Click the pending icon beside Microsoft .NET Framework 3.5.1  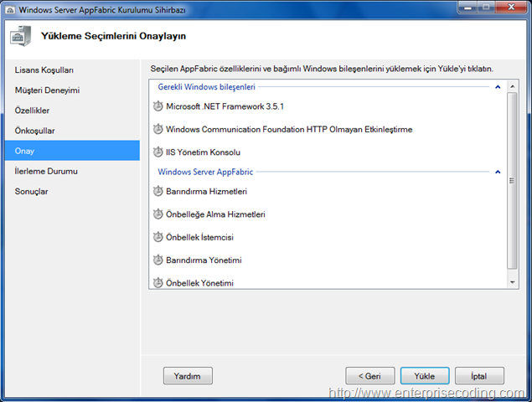coord(158,106)
